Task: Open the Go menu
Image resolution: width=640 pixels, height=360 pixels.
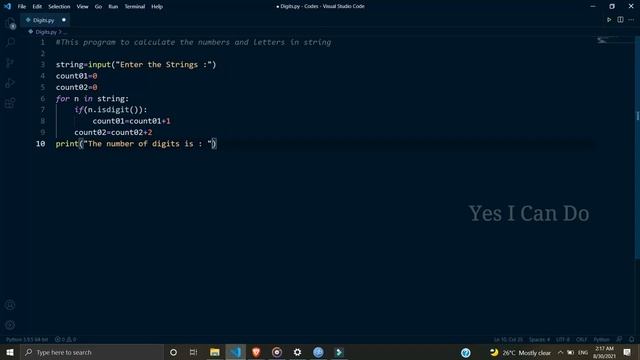Action: coord(98,7)
